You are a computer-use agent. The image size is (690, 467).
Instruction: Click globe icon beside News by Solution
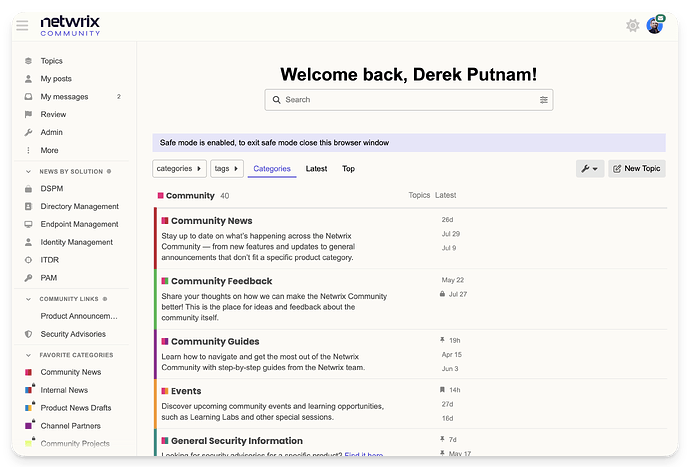point(109,171)
